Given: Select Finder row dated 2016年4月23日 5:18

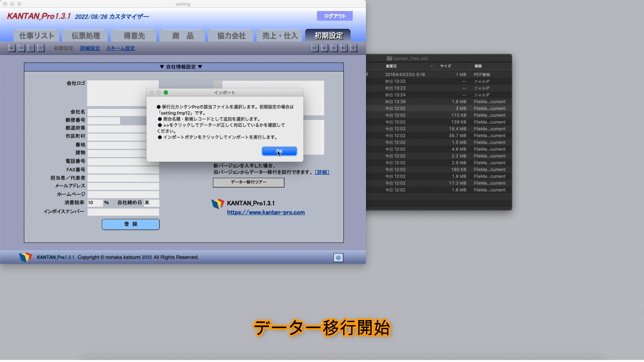Looking at the screenshot, I should pyautogui.click(x=439, y=75).
